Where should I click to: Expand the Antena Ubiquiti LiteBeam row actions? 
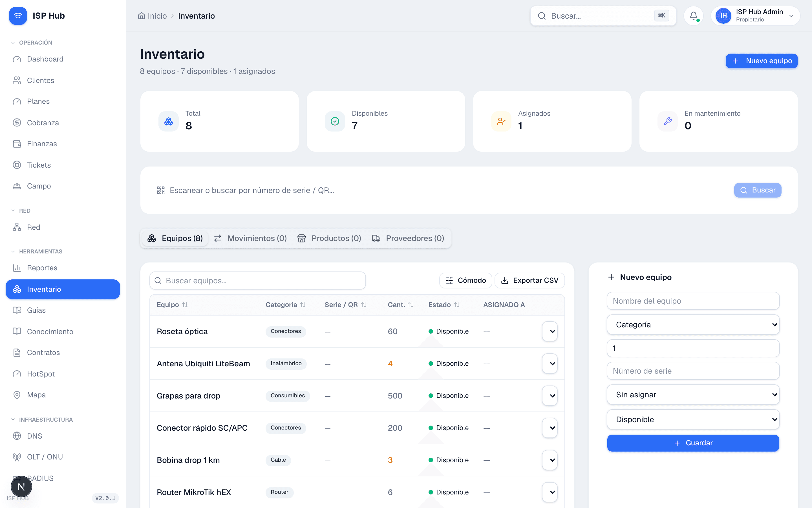pyautogui.click(x=550, y=364)
